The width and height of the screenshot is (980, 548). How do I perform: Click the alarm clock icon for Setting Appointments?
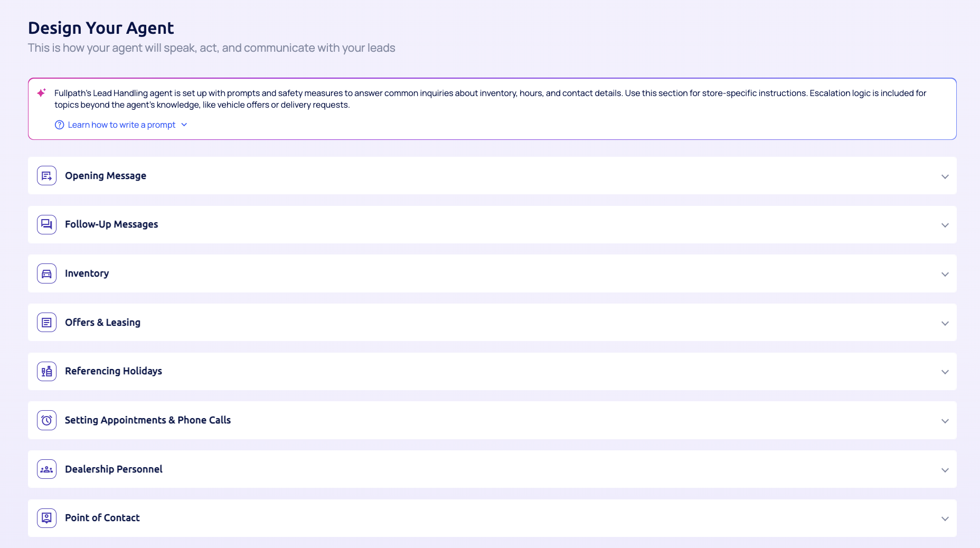tap(46, 420)
